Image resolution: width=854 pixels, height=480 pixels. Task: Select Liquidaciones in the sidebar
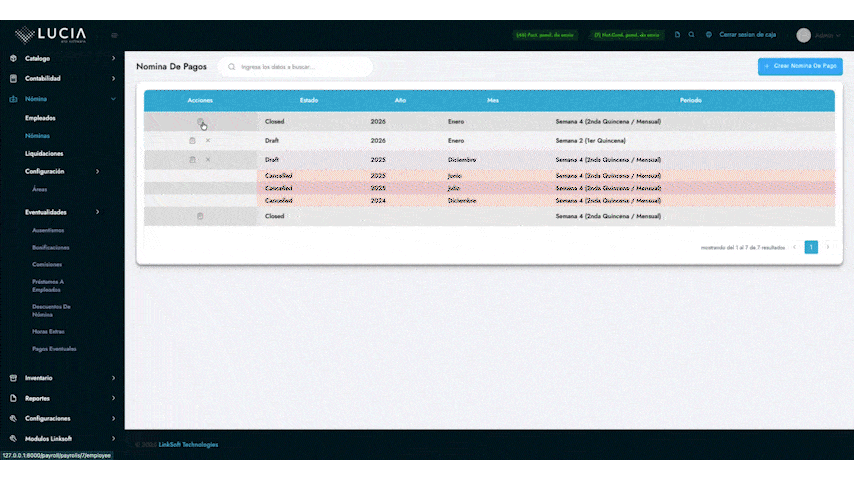[x=44, y=154]
